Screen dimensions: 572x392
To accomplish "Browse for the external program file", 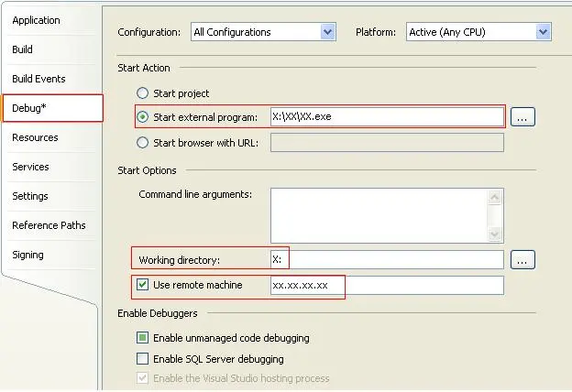I will tap(522, 117).
